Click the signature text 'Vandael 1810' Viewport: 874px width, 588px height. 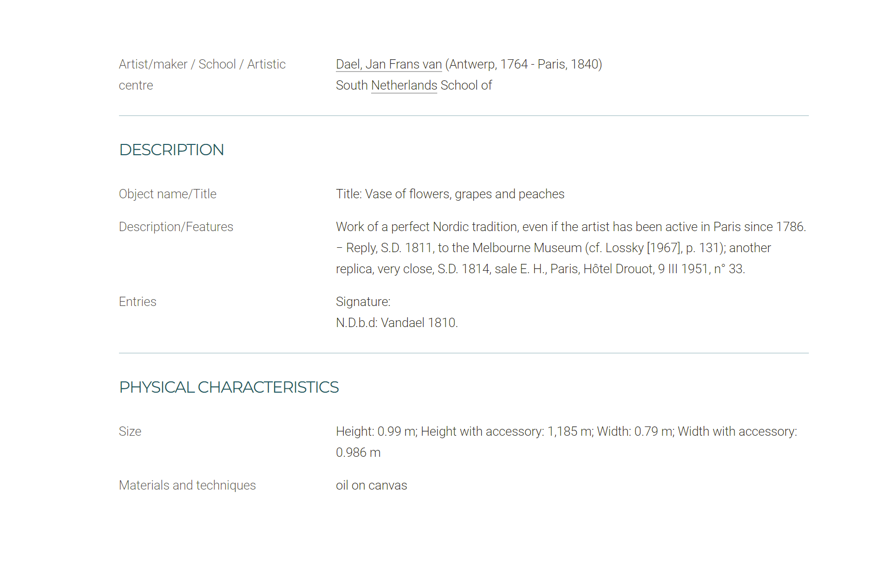click(419, 323)
